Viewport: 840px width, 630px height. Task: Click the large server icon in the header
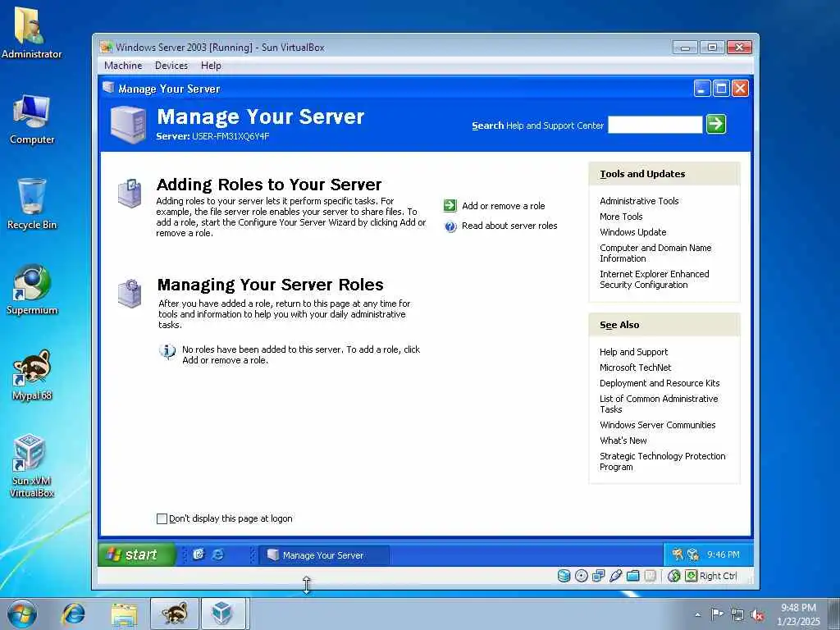click(128, 125)
